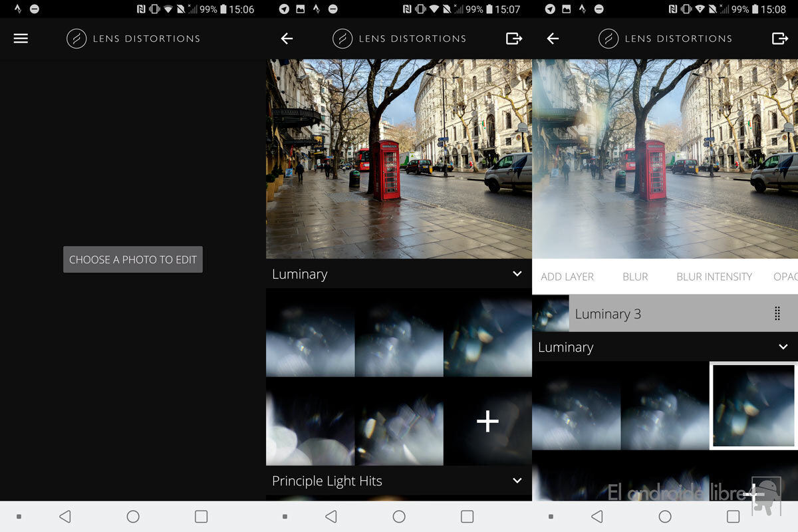
Task: Choose the first Luminary effect in the middle screen
Action: coord(310,332)
